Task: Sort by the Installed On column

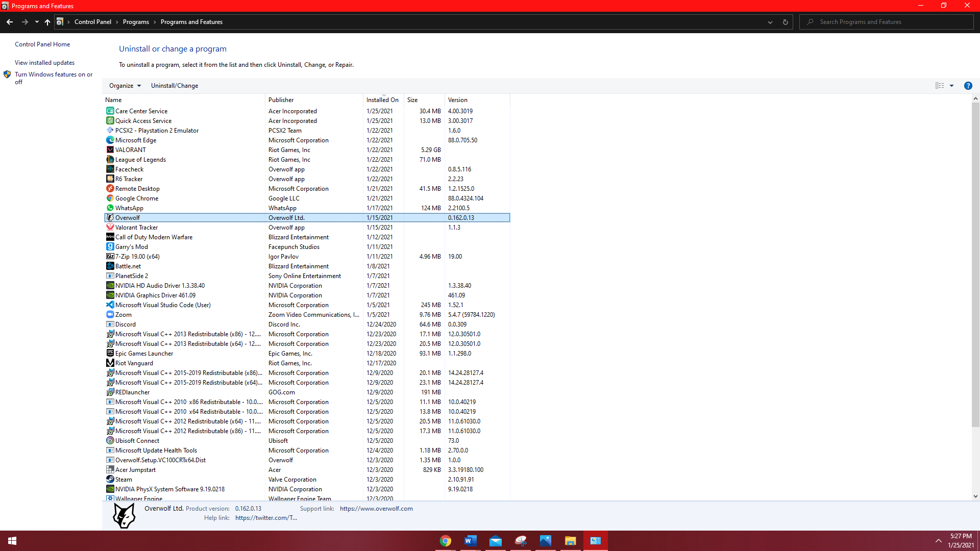Action: (383, 100)
